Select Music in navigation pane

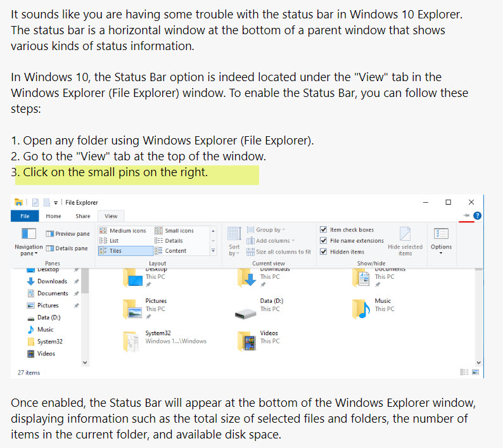pyautogui.click(x=41, y=330)
